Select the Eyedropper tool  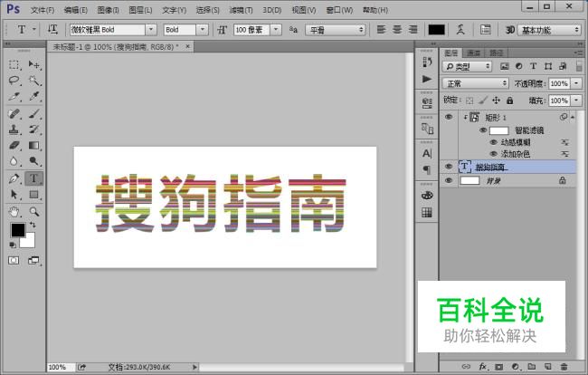(x=34, y=97)
